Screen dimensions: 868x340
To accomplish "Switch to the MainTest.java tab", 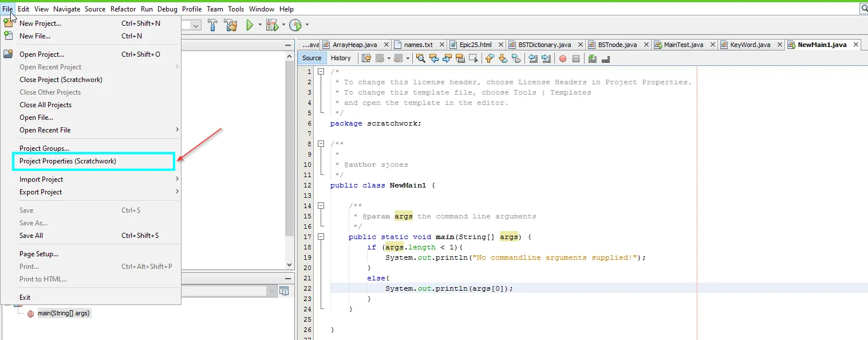I will (683, 45).
